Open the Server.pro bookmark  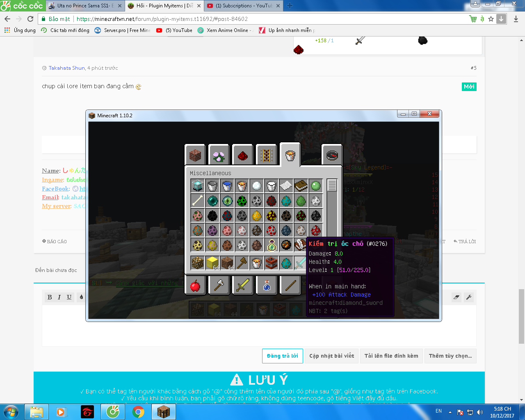(x=123, y=30)
